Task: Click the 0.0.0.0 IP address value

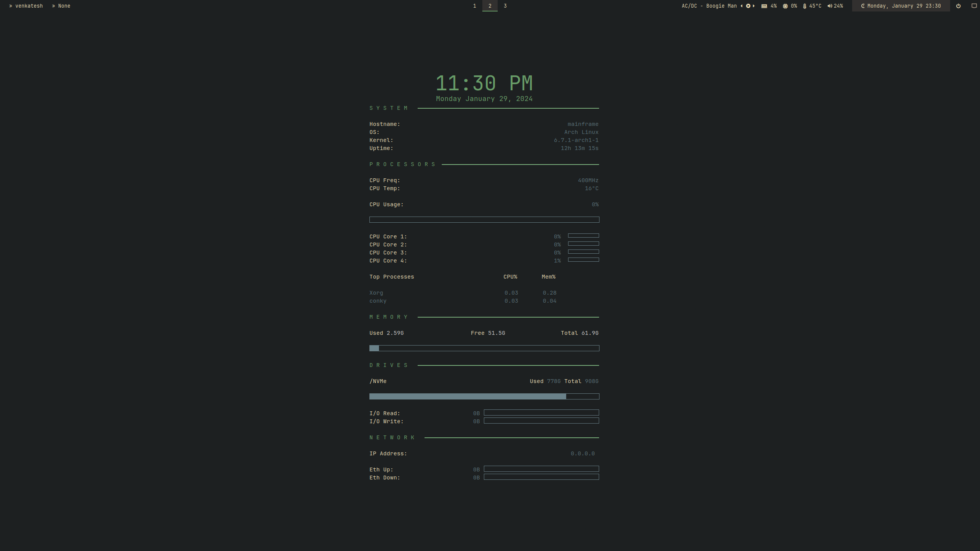Action: [583, 453]
